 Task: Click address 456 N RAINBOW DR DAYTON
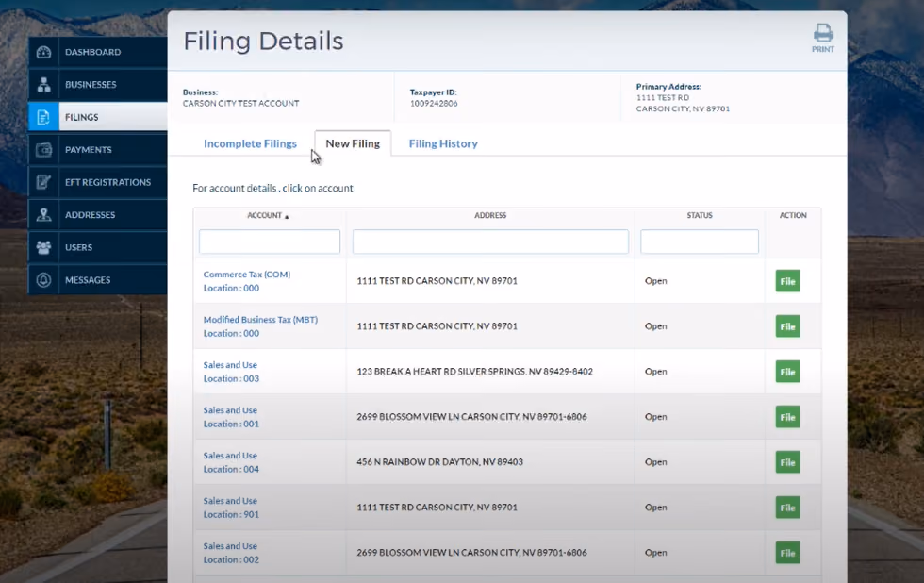(439, 462)
